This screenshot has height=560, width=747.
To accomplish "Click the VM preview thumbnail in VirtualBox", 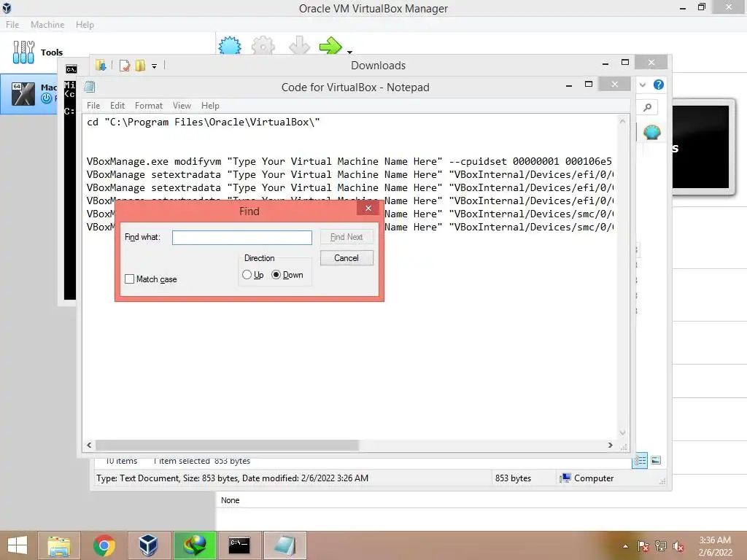I will (704, 147).
